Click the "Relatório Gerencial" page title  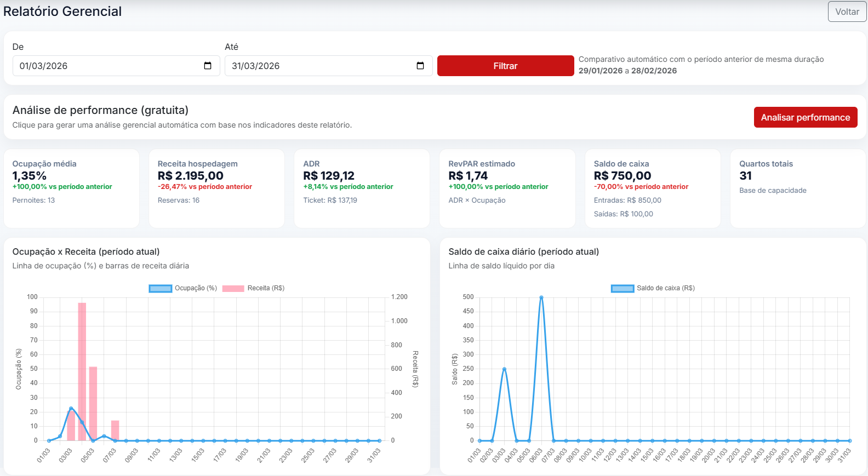62,12
